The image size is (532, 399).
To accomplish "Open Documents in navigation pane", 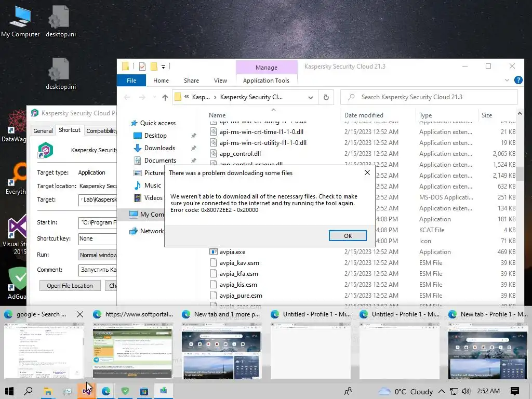I will coord(160,161).
